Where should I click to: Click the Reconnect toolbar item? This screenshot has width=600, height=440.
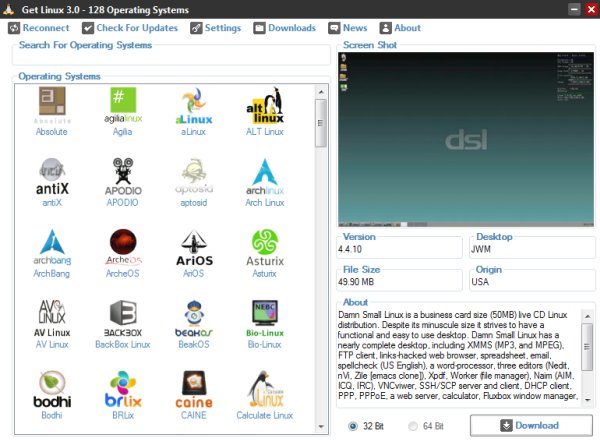point(39,28)
